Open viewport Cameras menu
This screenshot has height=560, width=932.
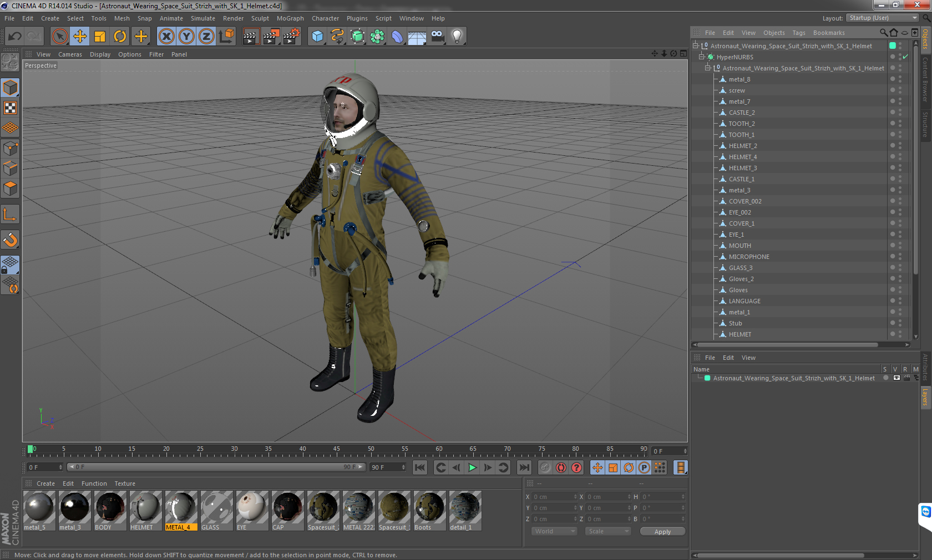click(70, 54)
